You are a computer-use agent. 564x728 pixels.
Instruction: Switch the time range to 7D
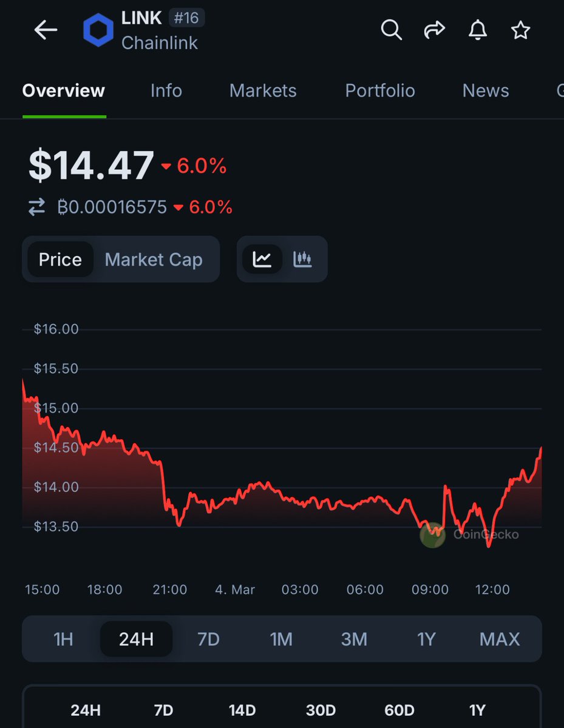pos(209,639)
